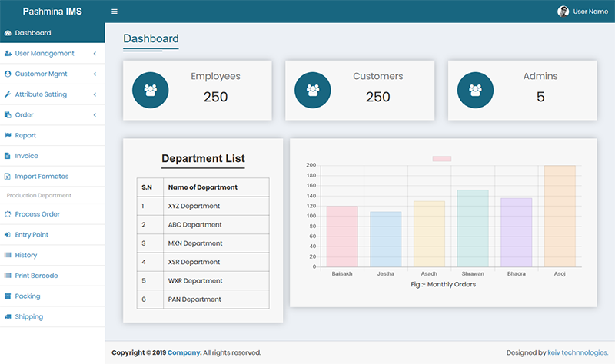Click the Asoj bar in chart
Image resolution: width=615 pixels, height=364 pixels.
560,216
